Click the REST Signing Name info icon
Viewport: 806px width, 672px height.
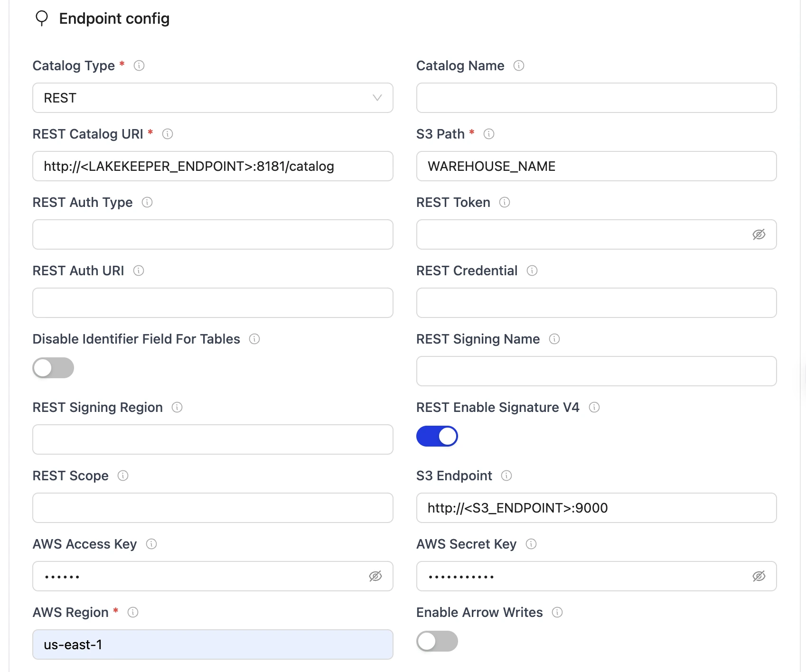coord(554,339)
